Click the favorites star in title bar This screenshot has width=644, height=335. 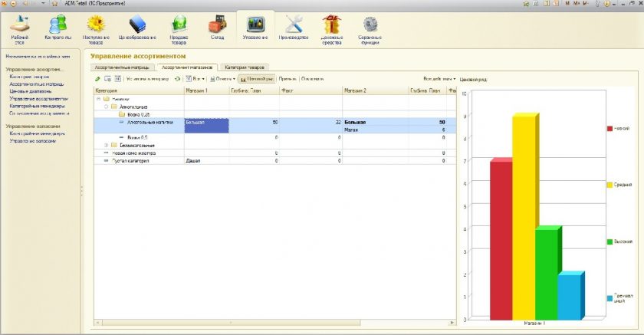click(54, 3)
